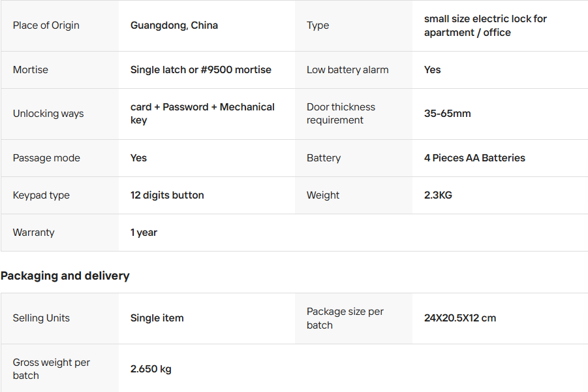
Task: Select the Low battery alarm label
Action: [347, 70]
